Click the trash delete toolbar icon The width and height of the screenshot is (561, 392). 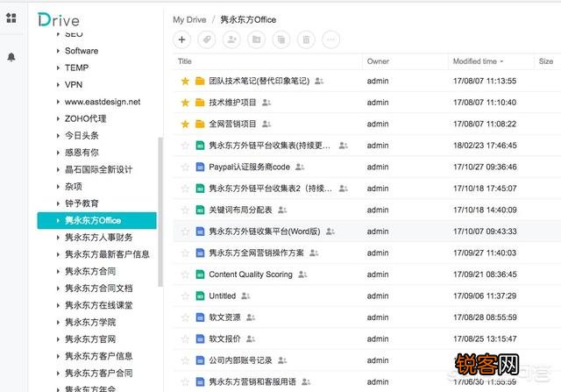point(306,39)
